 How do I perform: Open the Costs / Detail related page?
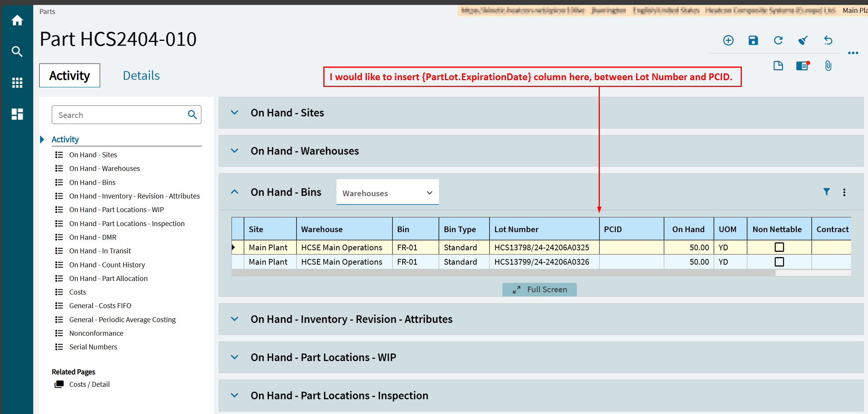(89, 384)
